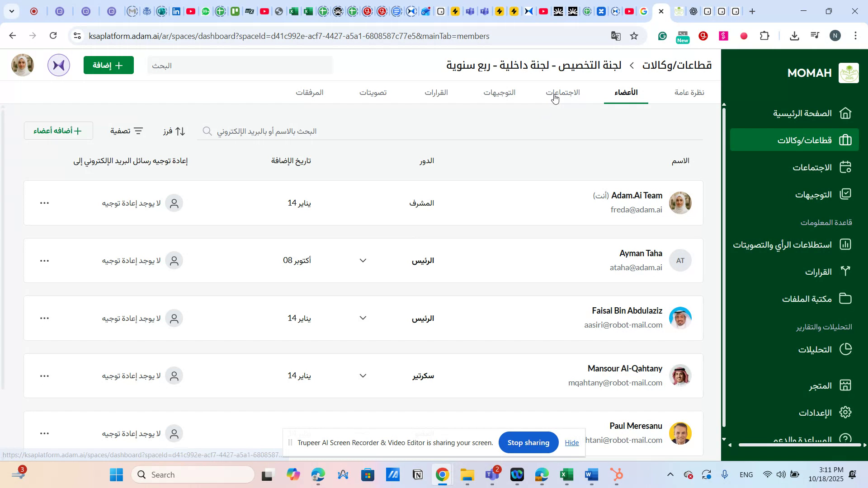Open الإعدادات settings icon in sidebar
The image size is (868, 488).
pyautogui.click(x=845, y=412)
